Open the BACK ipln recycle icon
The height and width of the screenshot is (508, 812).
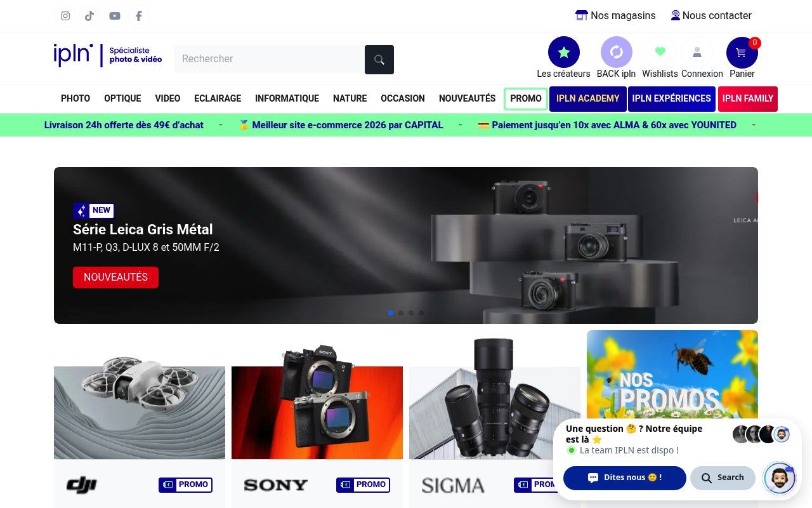pos(616,52)
